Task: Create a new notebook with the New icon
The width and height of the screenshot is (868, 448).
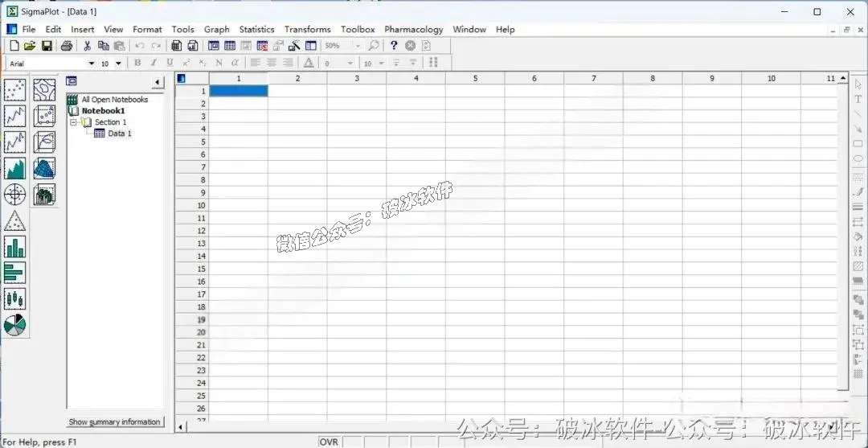Action: pyautogui.click(x=14, y=46)
